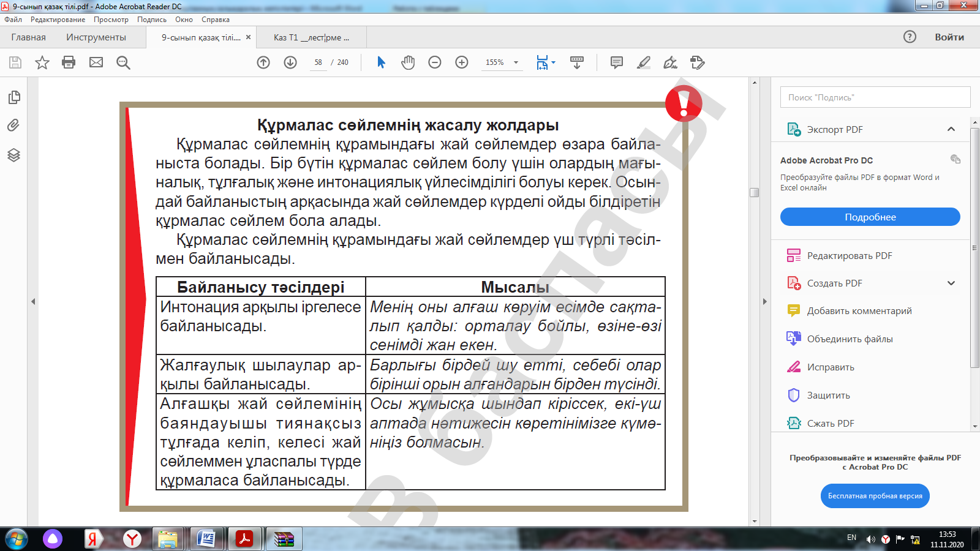Collapse the Экспорт PDF section
The height and width of the screenshot is (551, 980).
click(951, 129)
